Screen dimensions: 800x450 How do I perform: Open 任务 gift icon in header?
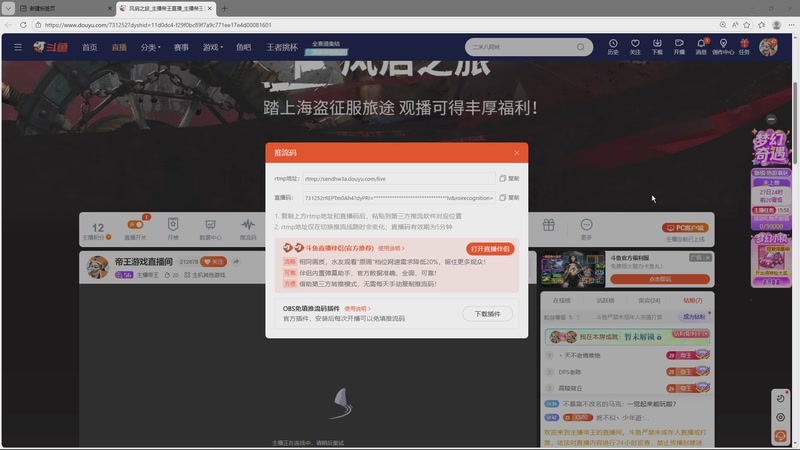(x=744, y=47)
